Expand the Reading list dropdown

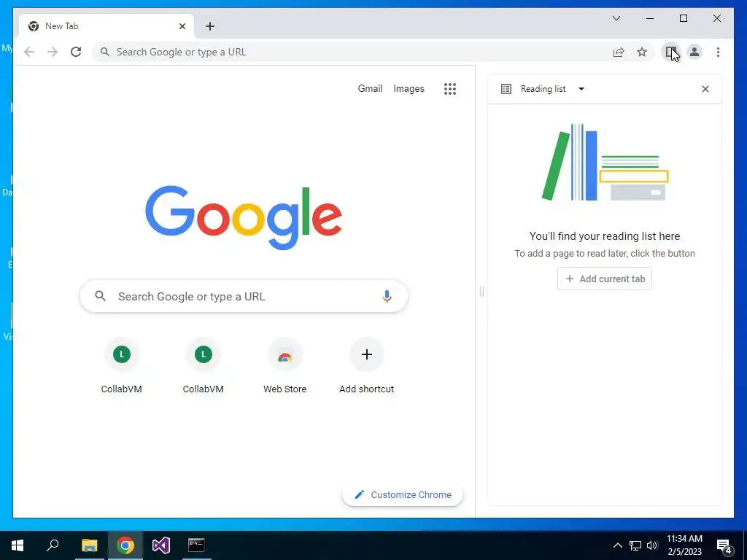581,89
